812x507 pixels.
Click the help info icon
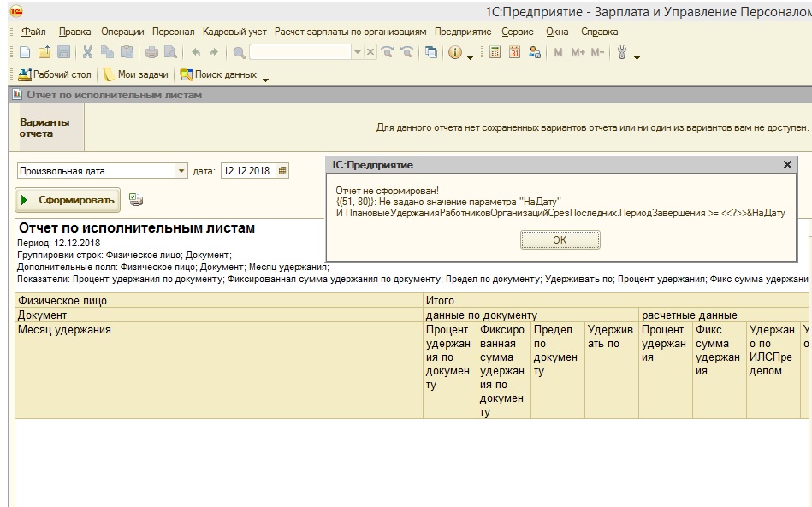point(454,52)
